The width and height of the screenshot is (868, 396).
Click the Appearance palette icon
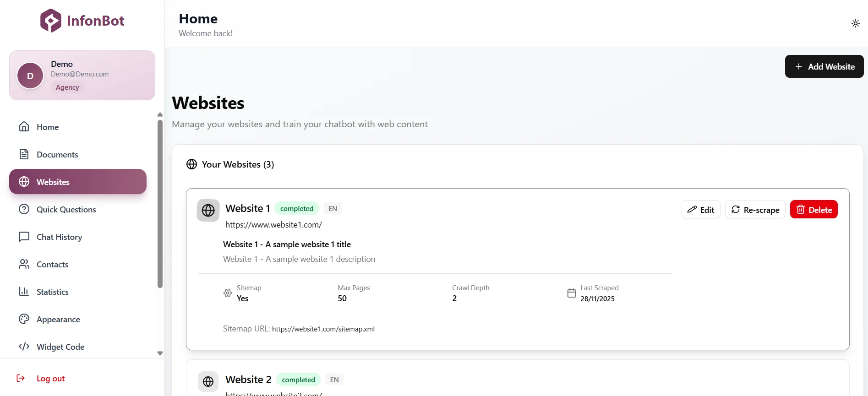tap(24, 319)
